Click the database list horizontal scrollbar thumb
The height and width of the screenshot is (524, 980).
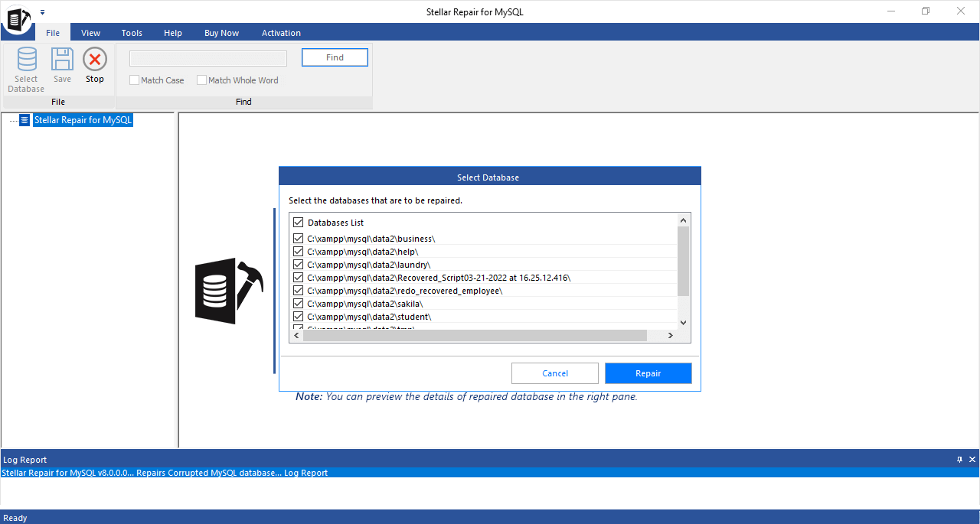tap(475, 336)
